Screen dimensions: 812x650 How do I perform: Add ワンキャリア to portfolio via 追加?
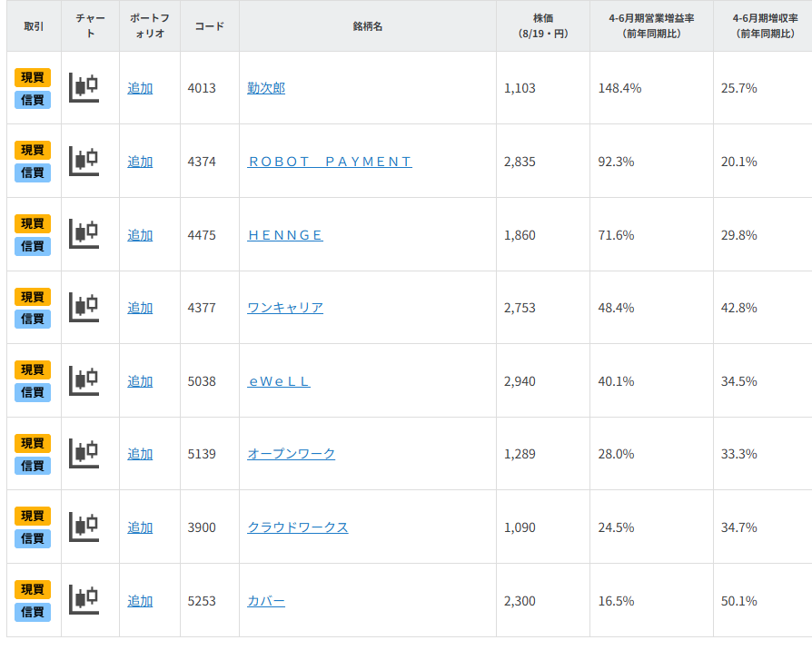[140, 308]
